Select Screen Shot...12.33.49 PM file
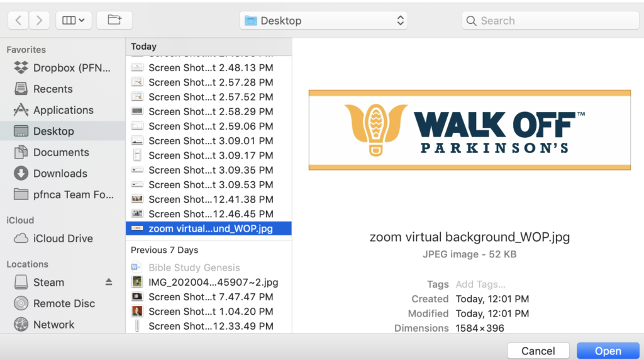This screenshot has width=644, height=360. 209,326
